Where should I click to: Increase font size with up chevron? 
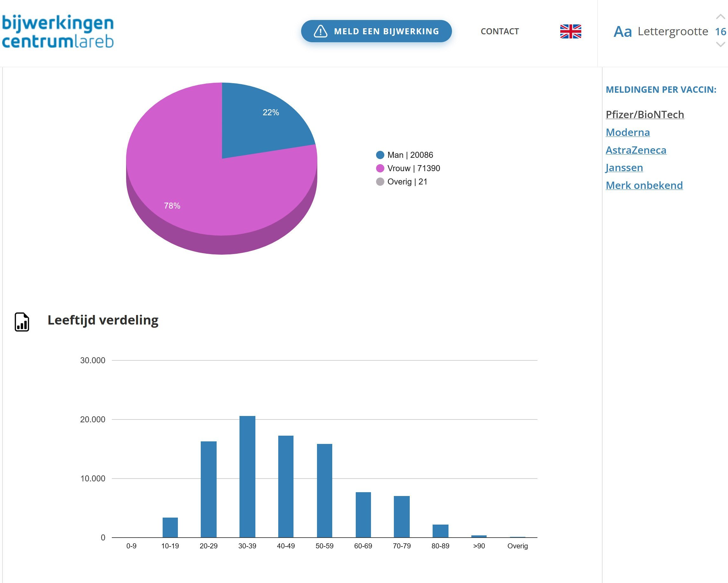point(720,17)
